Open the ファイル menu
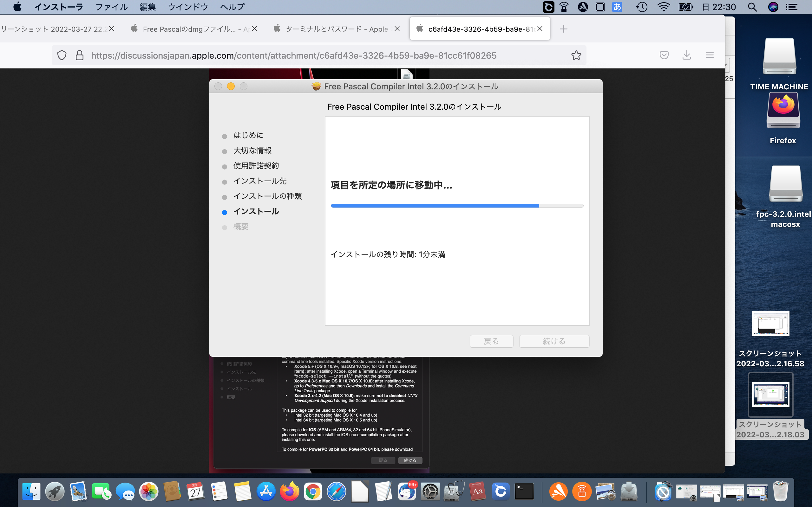This screenshot has width=812, height=507. (111, 7)
